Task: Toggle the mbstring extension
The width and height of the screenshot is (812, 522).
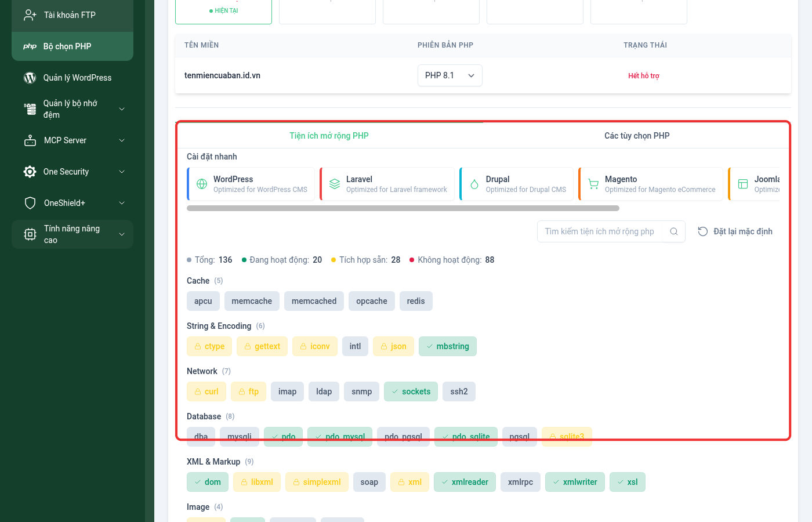Action: (x=448, y=346)
